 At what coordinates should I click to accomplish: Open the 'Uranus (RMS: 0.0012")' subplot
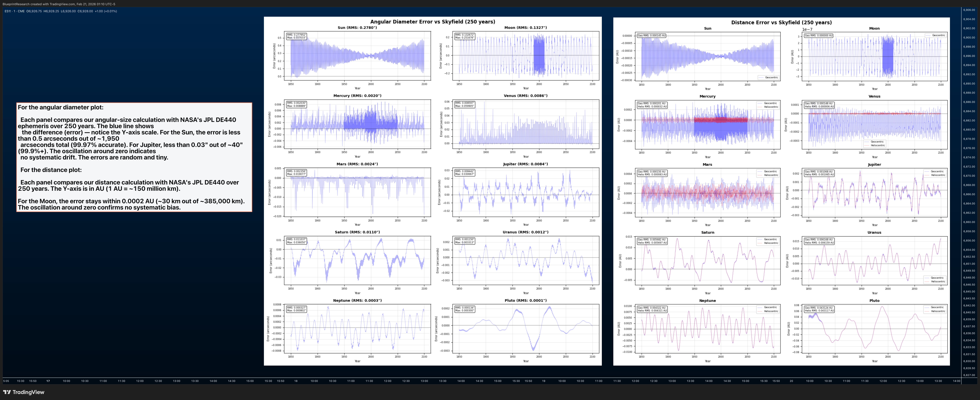pyautogui.click(x=526, y=260)
